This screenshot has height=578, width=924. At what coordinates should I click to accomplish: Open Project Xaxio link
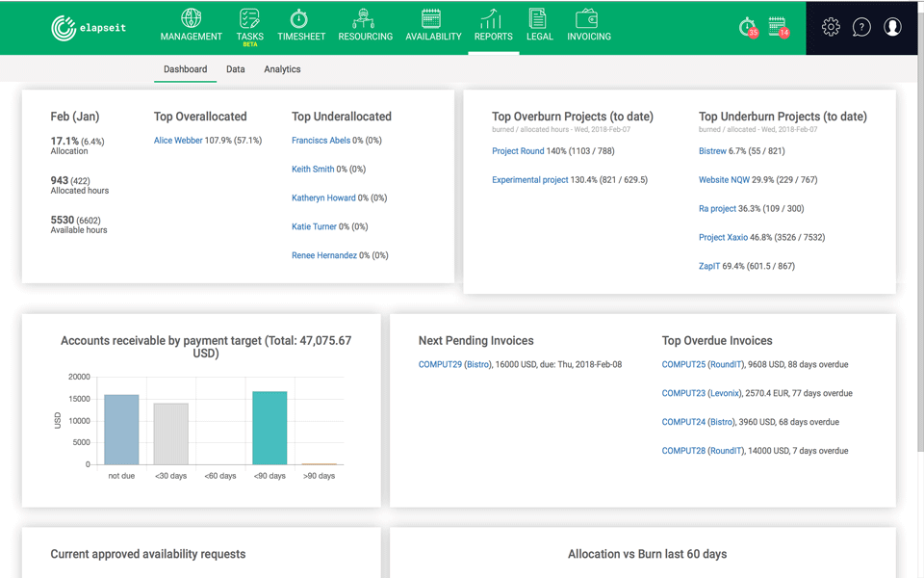(x=723, y=237)
